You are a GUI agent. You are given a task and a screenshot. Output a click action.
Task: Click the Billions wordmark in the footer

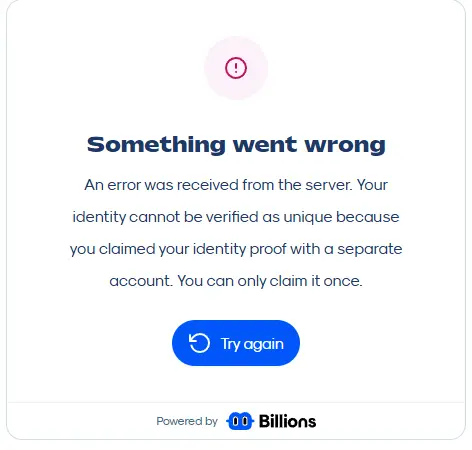287,421
